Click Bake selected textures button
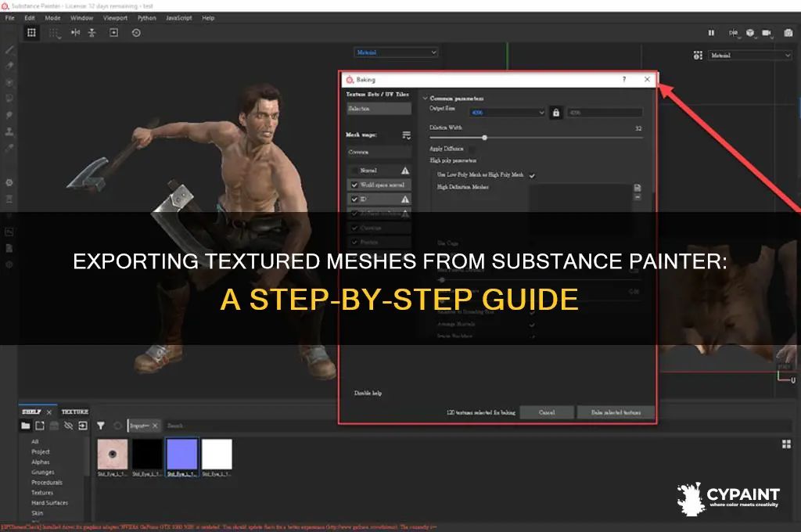The image size is (801, 532). (616, 412)
